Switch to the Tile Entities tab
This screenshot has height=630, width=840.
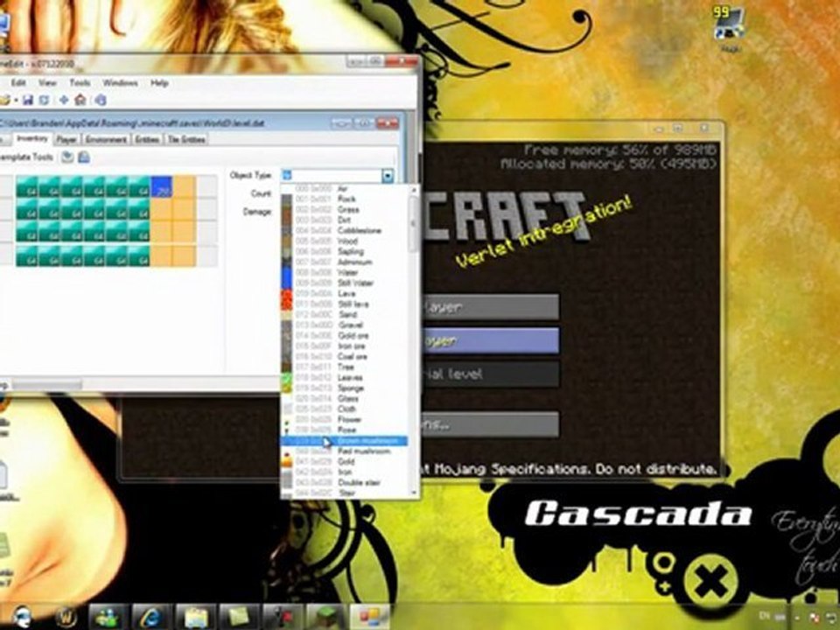coord(186,139)
